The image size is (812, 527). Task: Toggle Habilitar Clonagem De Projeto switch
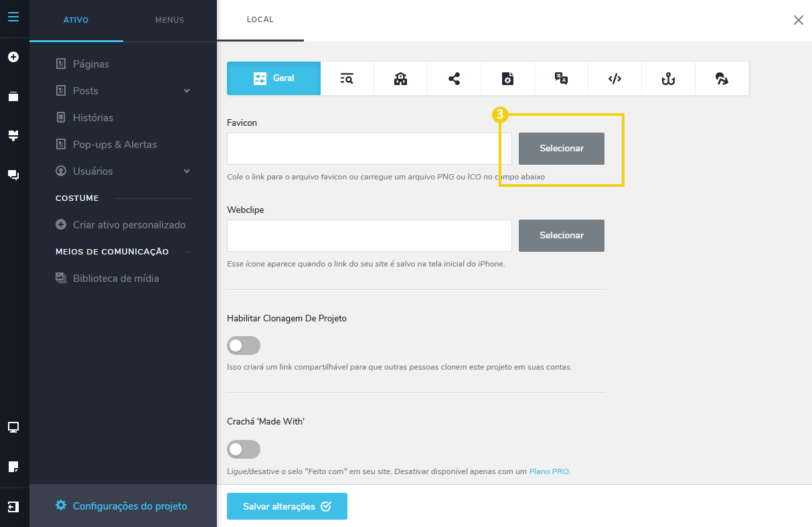[x=244, y=346]
